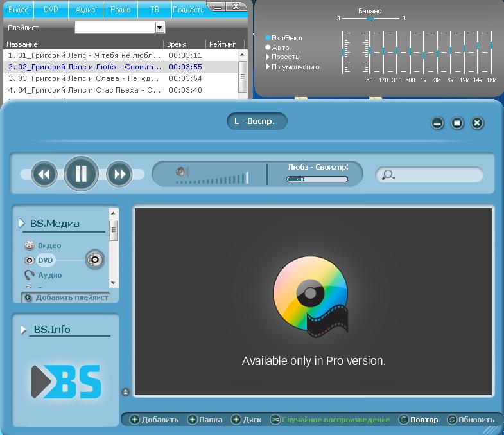Click the Папка button
The height and width of the screenshot is (435, 504).
(x=205, y=420)
